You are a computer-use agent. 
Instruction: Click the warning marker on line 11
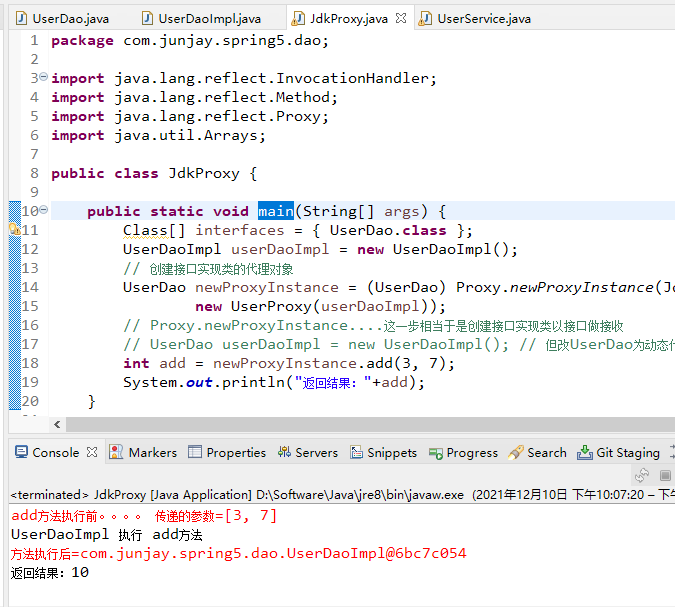click(14, 229)
